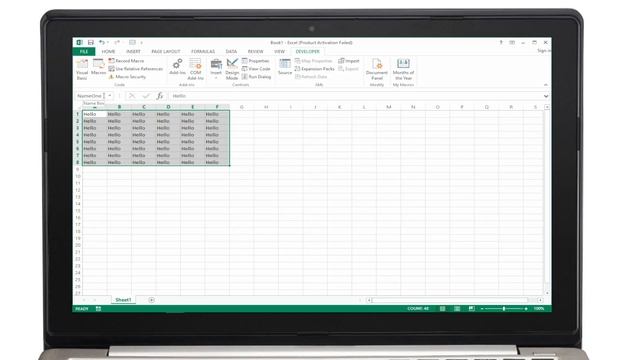This screenshot has height=360, width=640.
Task: Click the vertical scrollbar up arrow
Action: (x=547, y=107)
